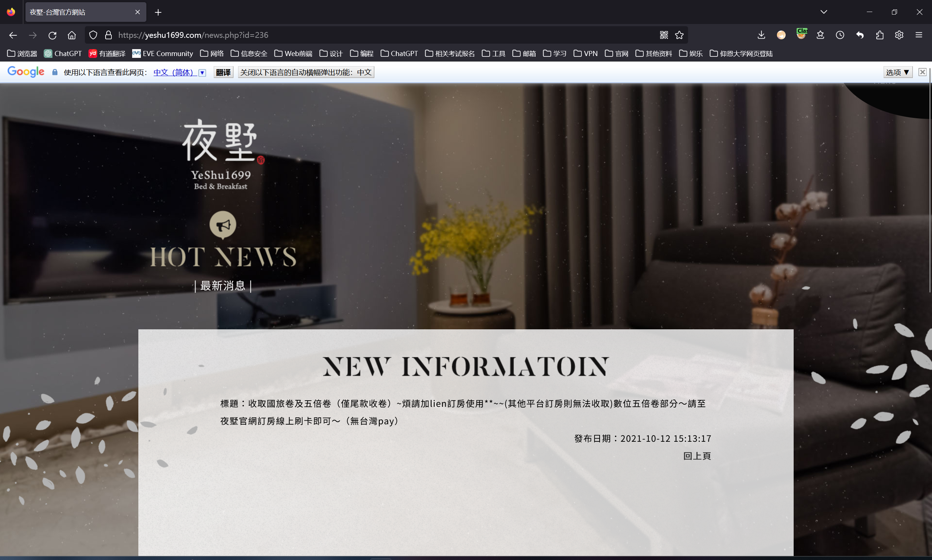The image size is (932, 560).
Task: Open the 娱乐 bookmark folder
Action: coord(690,53)
